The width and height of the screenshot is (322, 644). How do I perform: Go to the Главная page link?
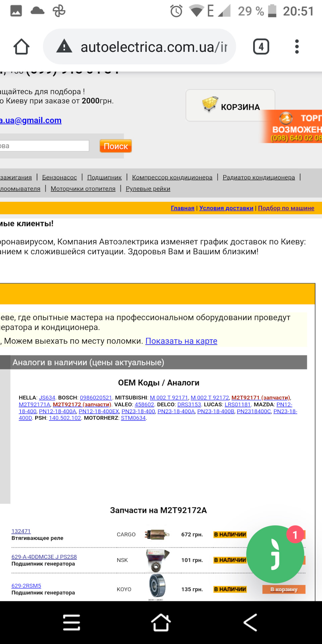tap(182, 208)
